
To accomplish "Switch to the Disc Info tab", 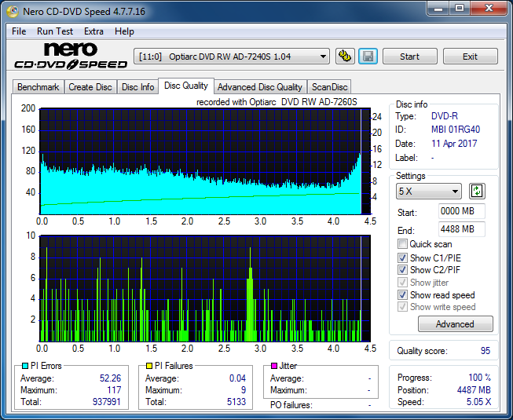I will (137, 87).
